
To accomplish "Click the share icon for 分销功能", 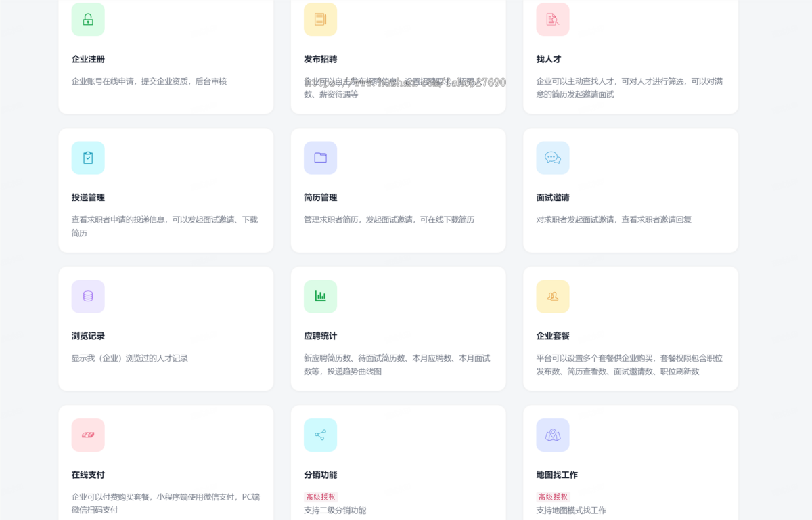I will tap(320, 435).
